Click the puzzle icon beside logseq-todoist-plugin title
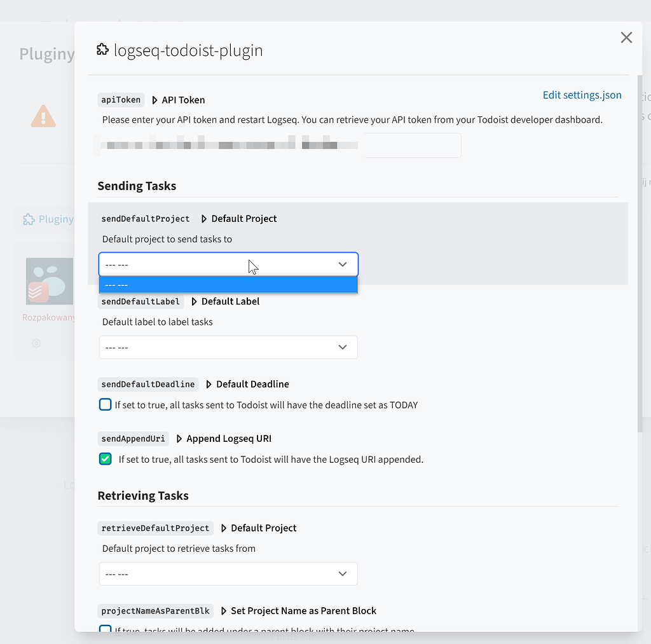Image resolution: width=651 pixels, height=644 pixels. coord(102,49)
